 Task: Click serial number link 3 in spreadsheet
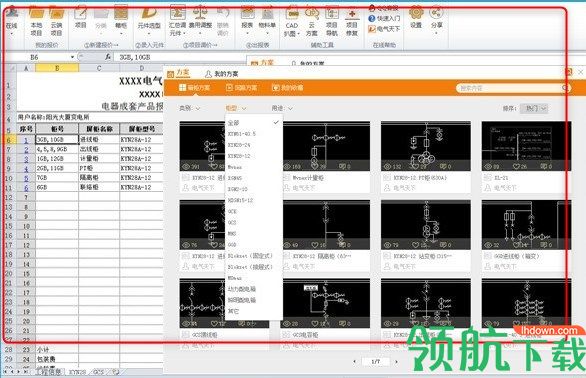pos(26,159)
